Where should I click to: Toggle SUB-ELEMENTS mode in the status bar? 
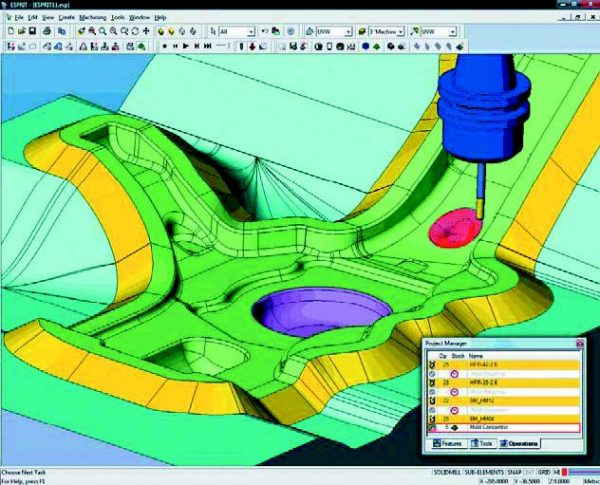point(484,472)
